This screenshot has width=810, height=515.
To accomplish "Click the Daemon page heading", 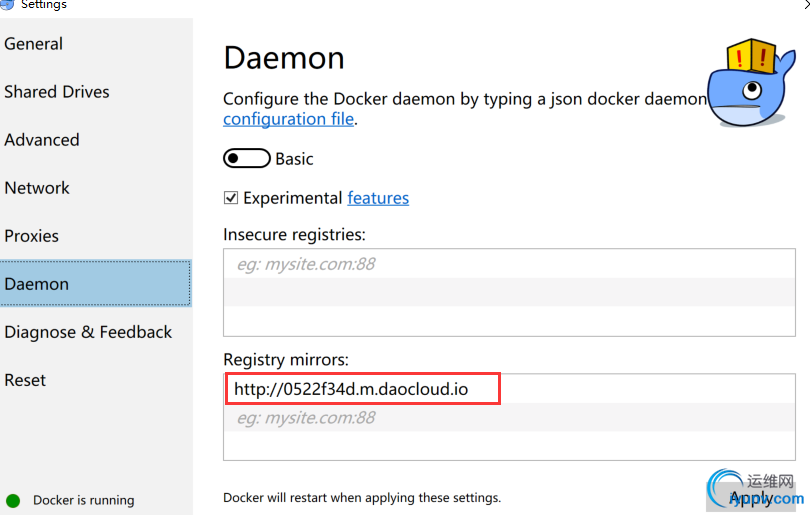I will (x=284, y=57).
